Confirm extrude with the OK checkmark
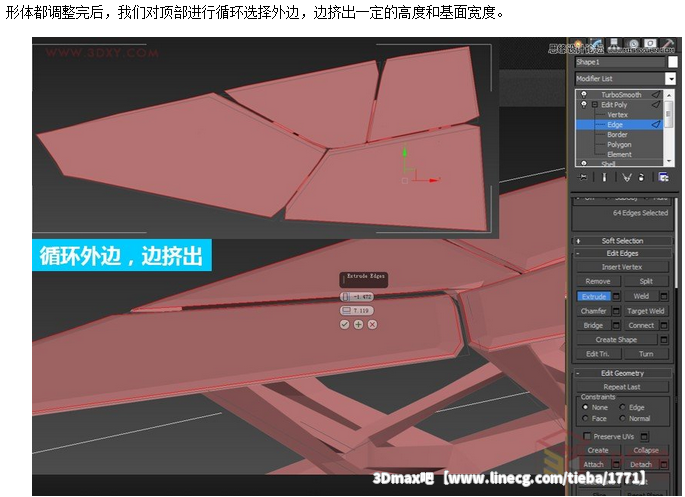Screen dimensions: 685x497 [x=345, y=324]
